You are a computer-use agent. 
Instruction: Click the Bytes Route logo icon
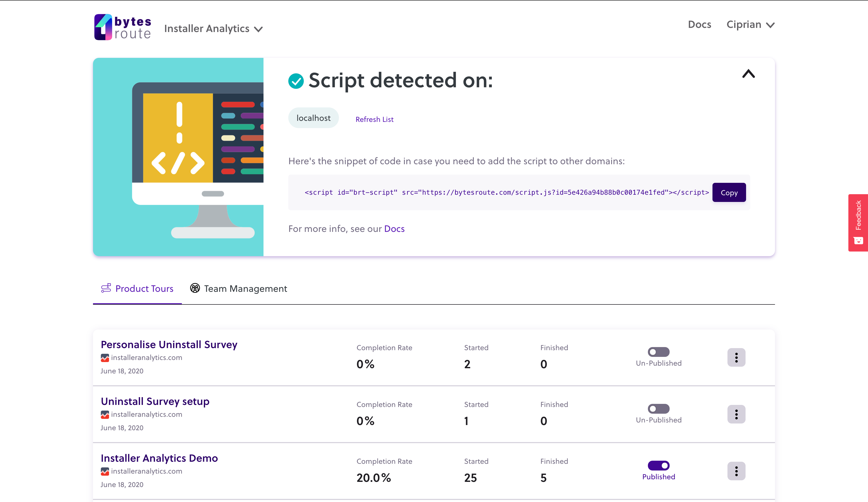pos(103,27)
